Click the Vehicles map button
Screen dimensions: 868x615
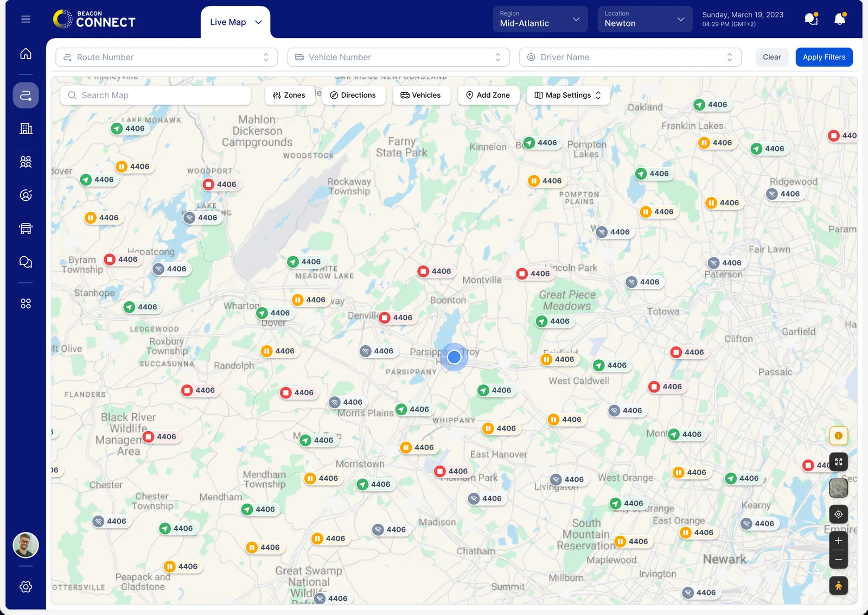pyautogui.click(x=421, y=95)
